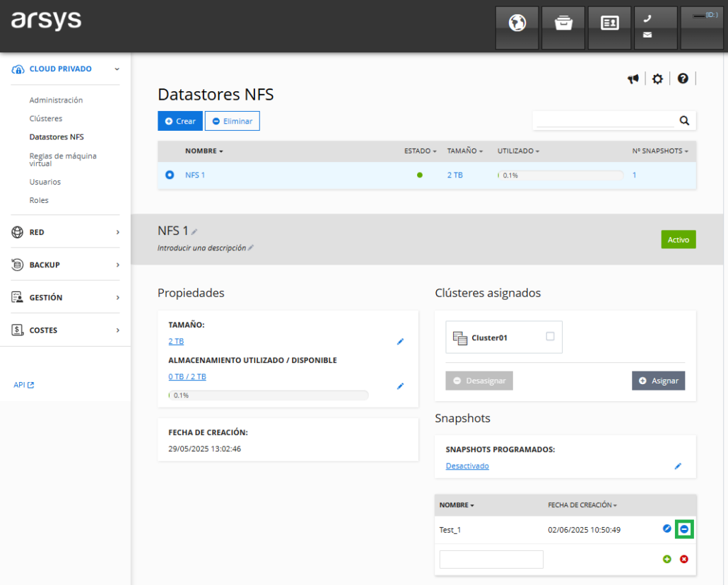
Task: Sort snapshots by Fecha de creación
Action: [x=582, y=505]
